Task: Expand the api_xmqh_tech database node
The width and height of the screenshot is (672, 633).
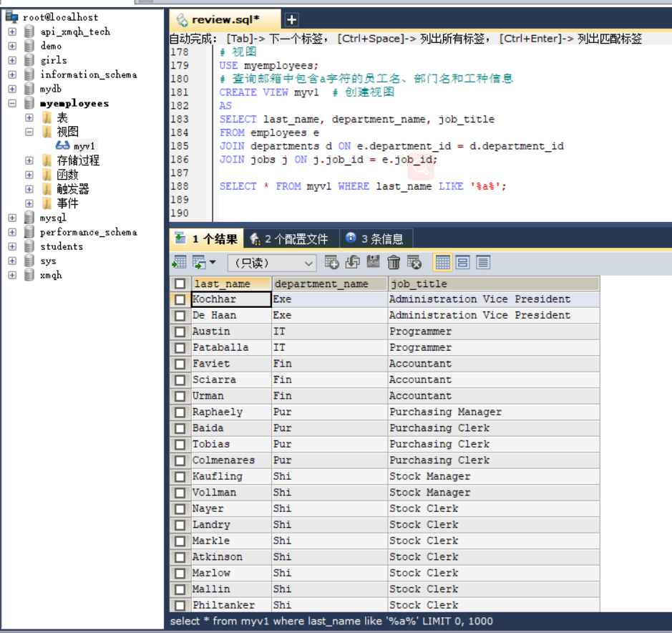Action: coord(12,32)
